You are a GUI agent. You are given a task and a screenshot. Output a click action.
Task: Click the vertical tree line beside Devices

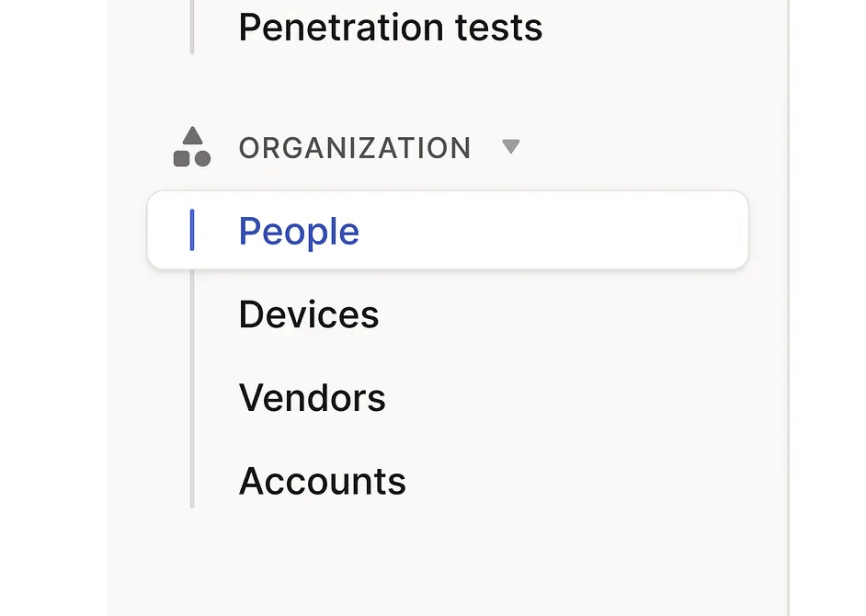point(192,314)
